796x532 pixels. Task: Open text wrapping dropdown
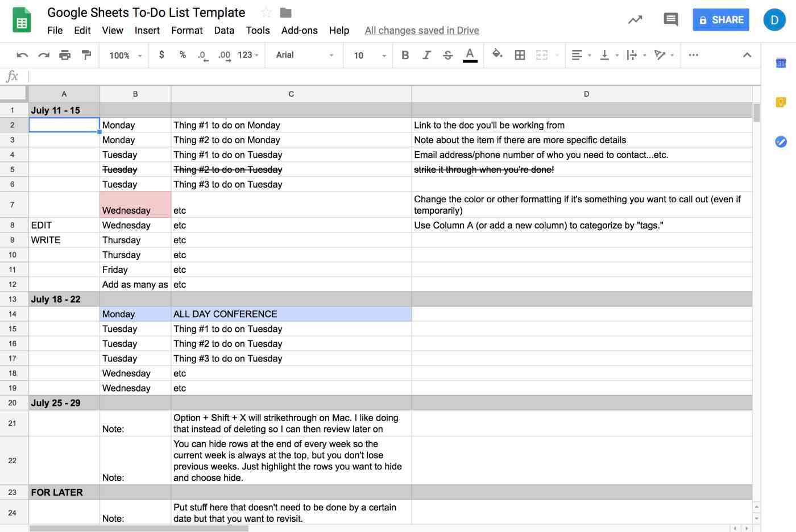636,55
